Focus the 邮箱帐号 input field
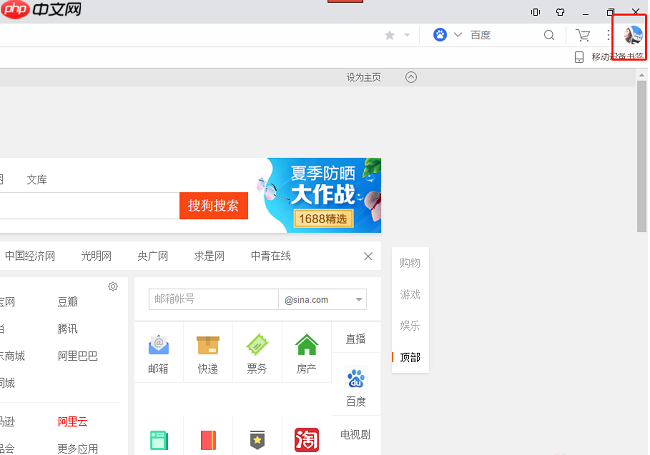Image resolution: width=650 pixels, height=455 pixels. [x=213, y=299]
